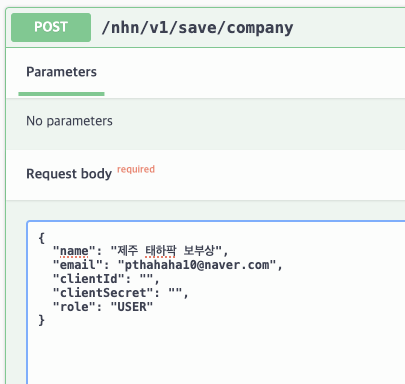This screenshot has width=405, height=384.
Task: Click the "email" line with pthahaha10@naver.com
Action: click(168, 265)
